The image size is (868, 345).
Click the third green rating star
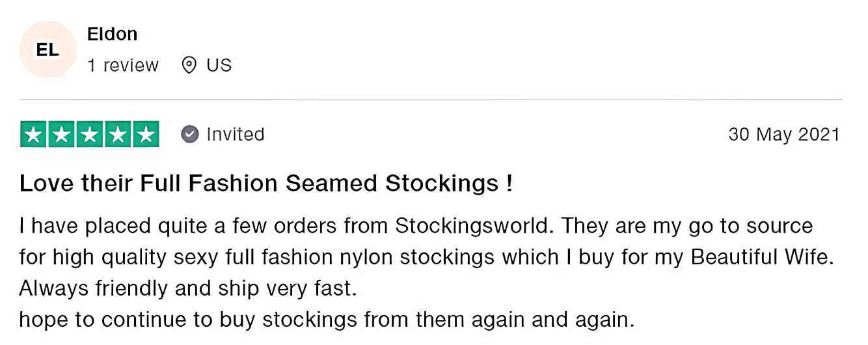(90, 134)
